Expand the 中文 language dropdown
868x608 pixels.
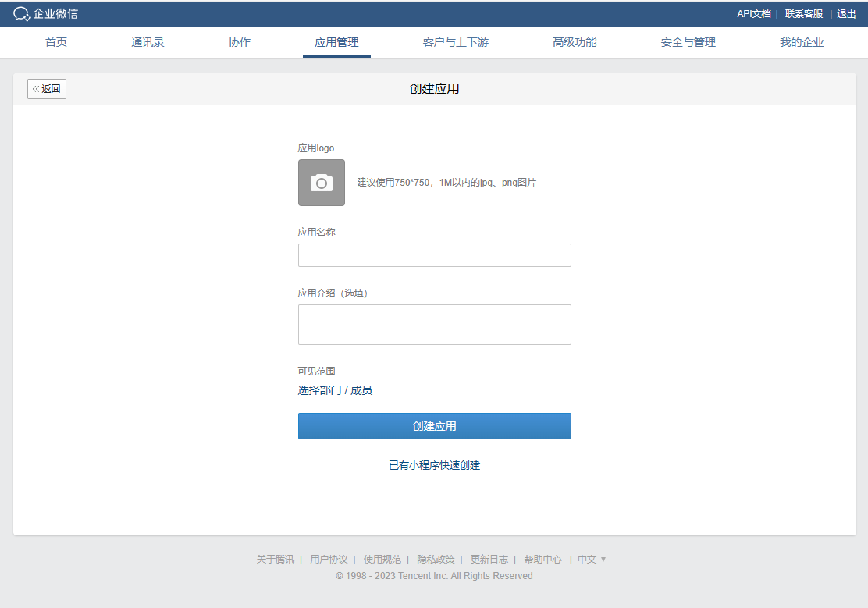(592, 560)
